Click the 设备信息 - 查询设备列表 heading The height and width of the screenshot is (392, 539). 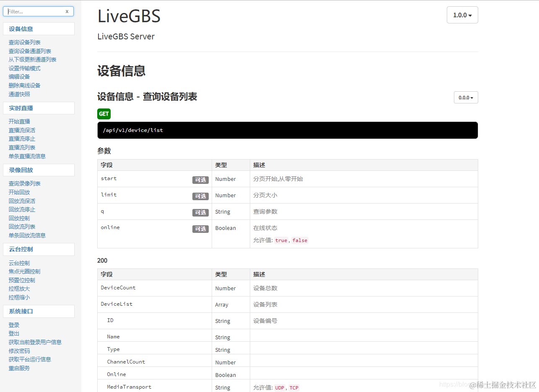point(147,97)
